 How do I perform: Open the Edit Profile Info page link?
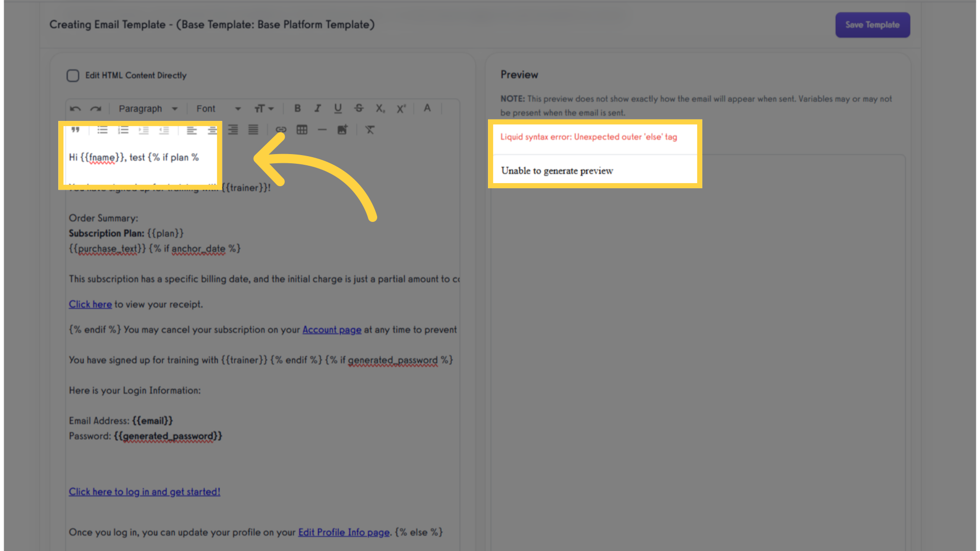344,533
